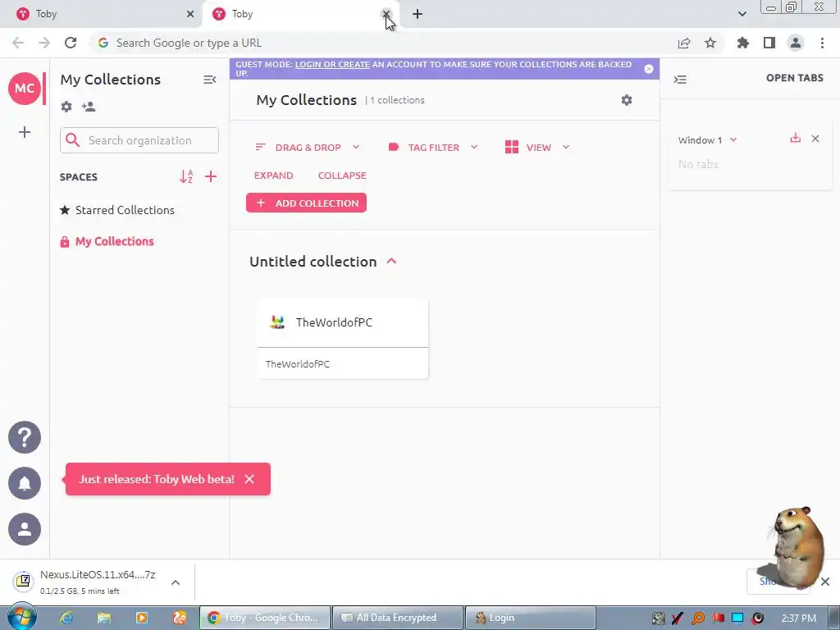Save Window 1 session as collection
Image resolution: width=840 pixels, height=630 pixels.
point(796,138)
